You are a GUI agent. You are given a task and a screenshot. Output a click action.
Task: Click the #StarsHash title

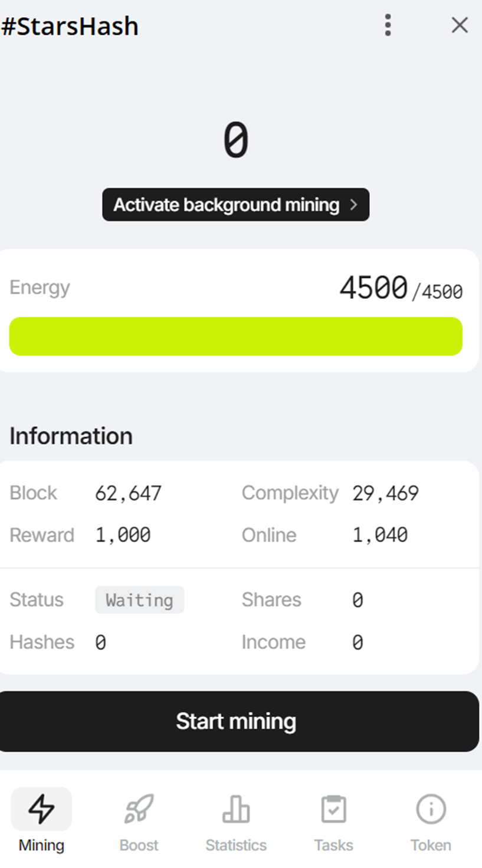(70, 27)
